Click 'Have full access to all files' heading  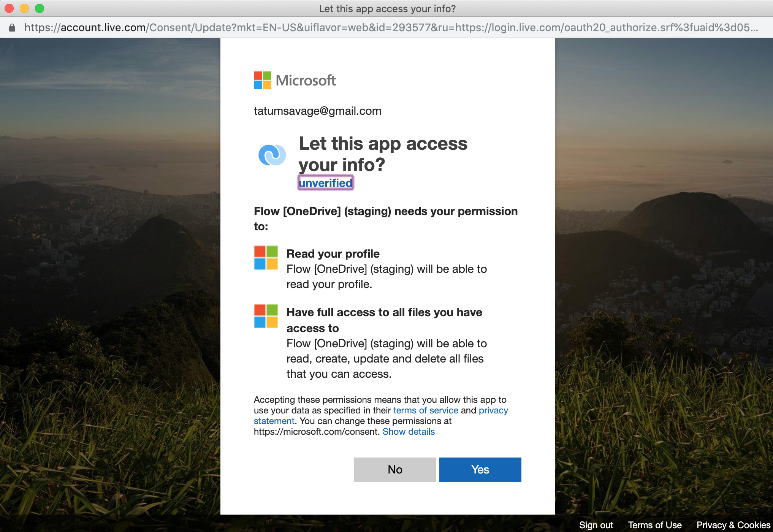point(384,320)
